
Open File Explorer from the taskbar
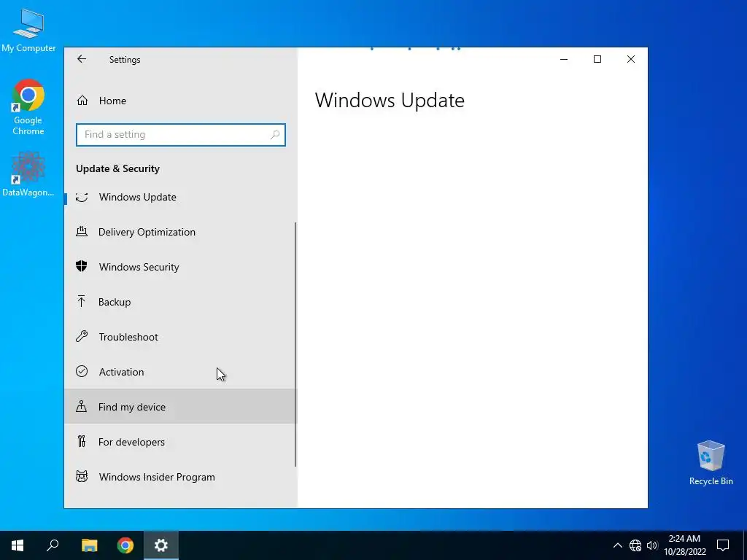pos(89,545)
